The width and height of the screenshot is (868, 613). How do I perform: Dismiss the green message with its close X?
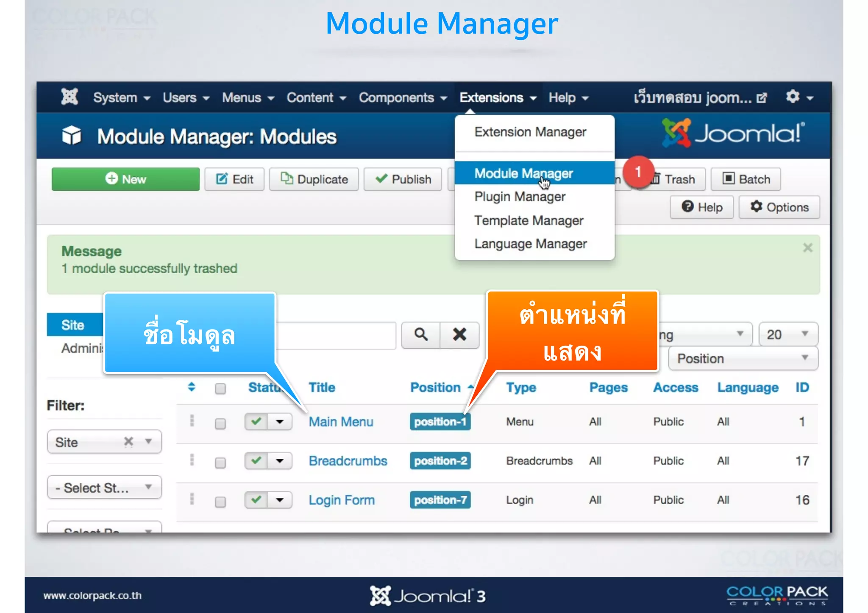pos(807,248)
